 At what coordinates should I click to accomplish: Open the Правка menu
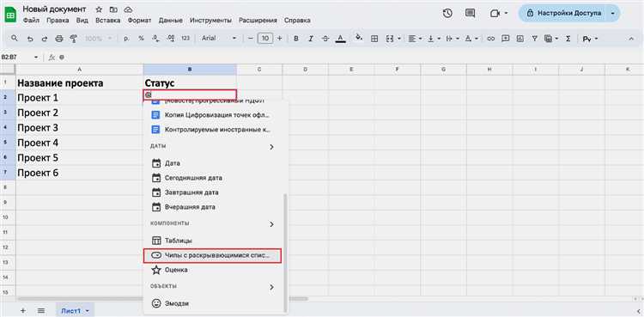(58, 20)
